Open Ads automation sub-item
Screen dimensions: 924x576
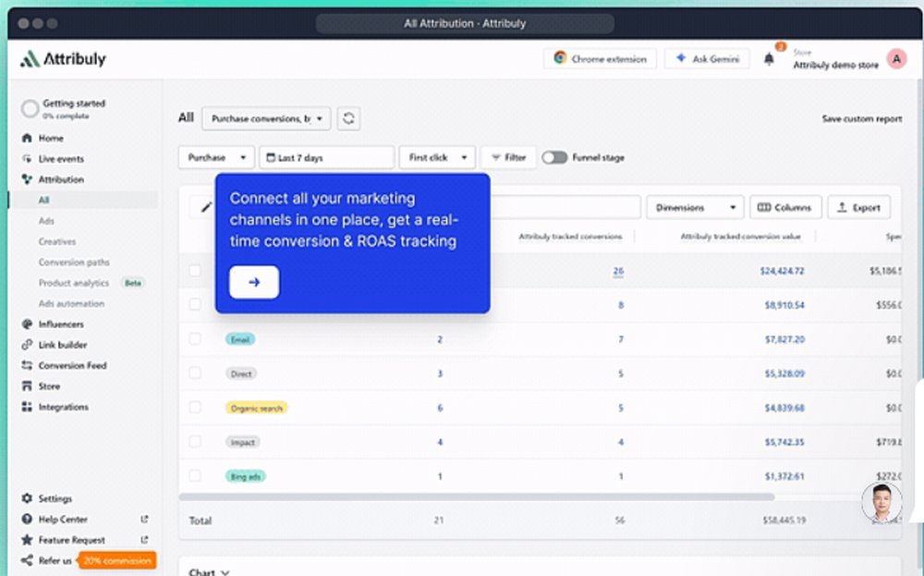click(71, 303)
